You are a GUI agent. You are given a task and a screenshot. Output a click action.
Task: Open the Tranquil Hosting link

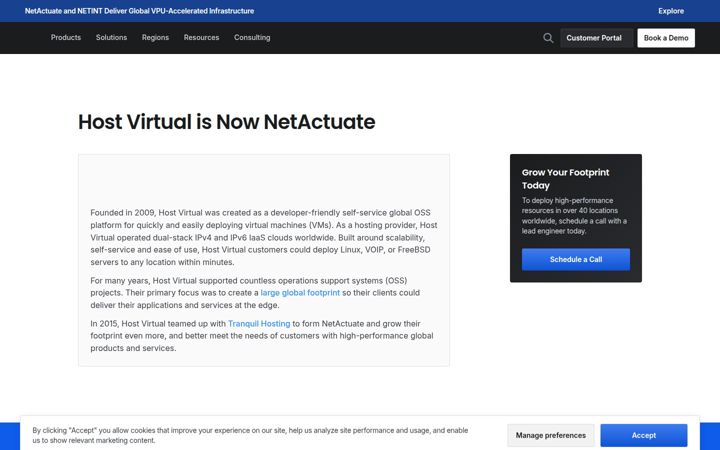259,323
